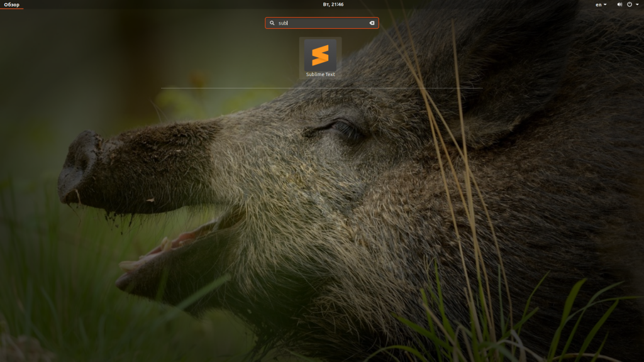Click the arrow next to en indicator
The image size is (644, 362).
606,5
